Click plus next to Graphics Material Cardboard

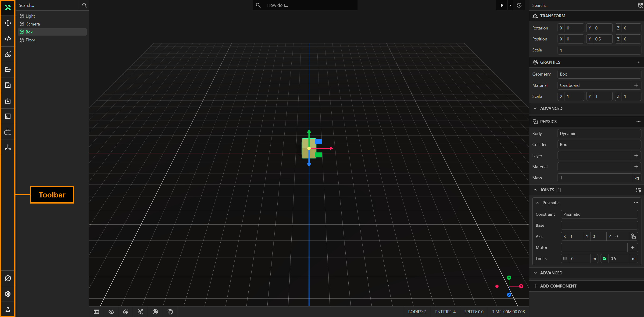(x=636, y=85)
